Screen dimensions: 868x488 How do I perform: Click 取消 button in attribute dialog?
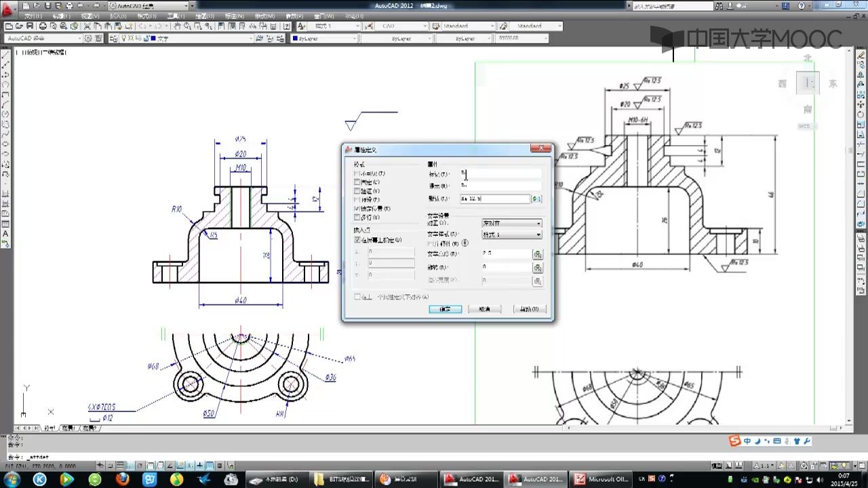(484, 308)
